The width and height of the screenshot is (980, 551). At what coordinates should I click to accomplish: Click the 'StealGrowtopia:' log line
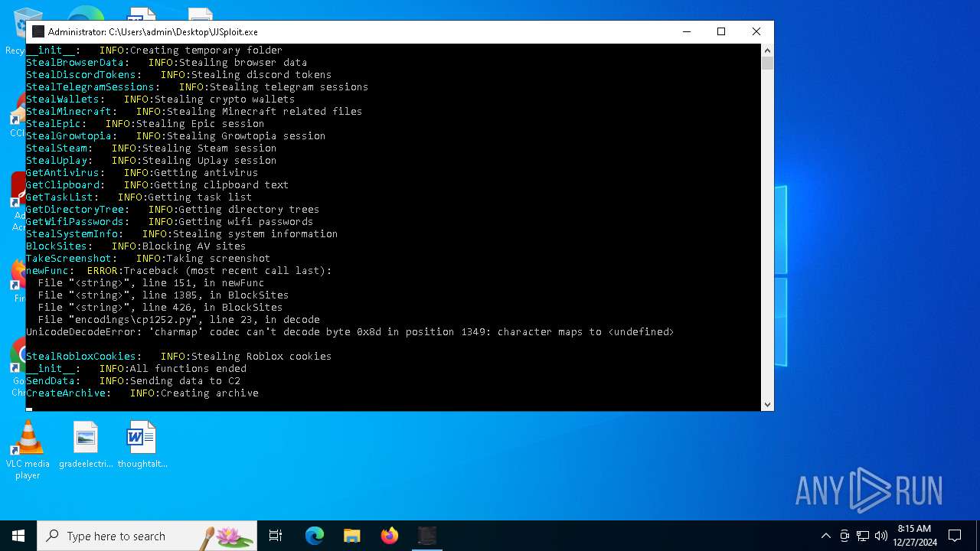(175, 136)
